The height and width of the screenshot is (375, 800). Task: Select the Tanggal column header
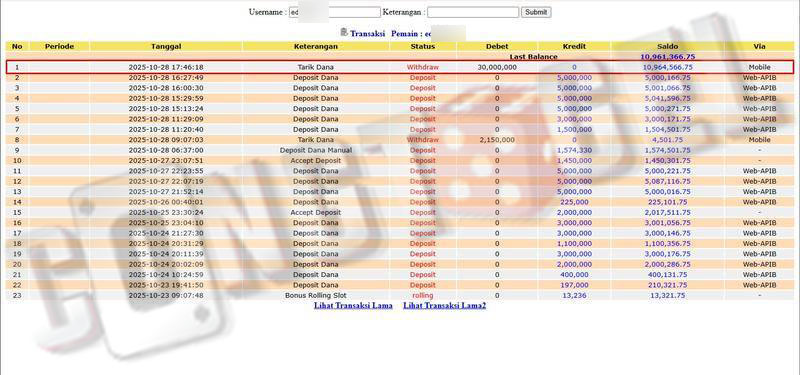[166, 46]
